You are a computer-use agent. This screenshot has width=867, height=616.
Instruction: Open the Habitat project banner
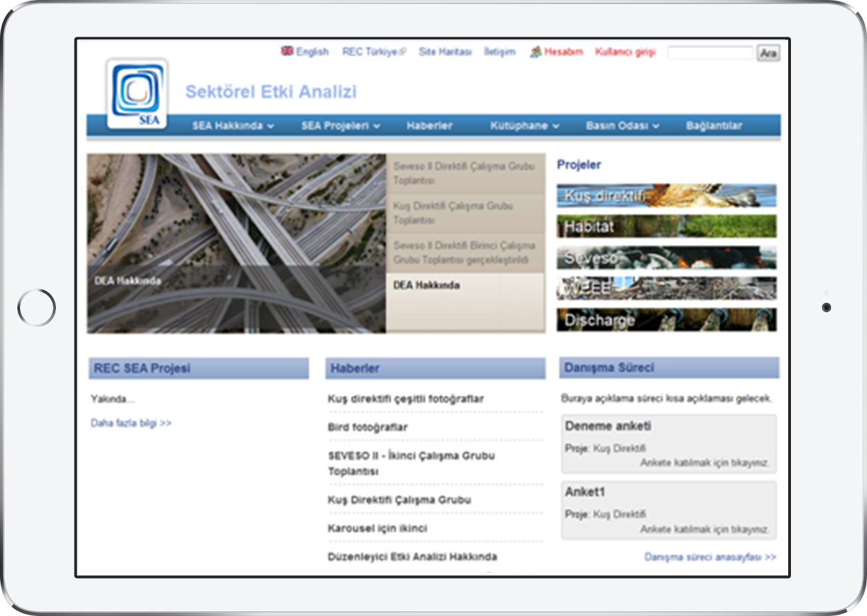coord(666,226)
